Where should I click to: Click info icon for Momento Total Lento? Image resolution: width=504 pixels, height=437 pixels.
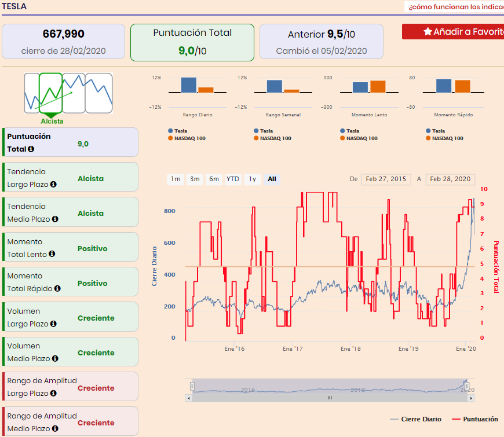click(x=52, y=254)
